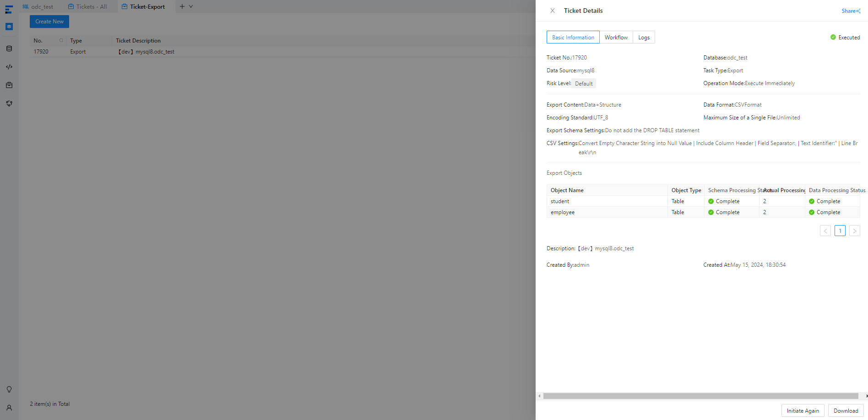Switch to the Logs tab

point(644,38)
